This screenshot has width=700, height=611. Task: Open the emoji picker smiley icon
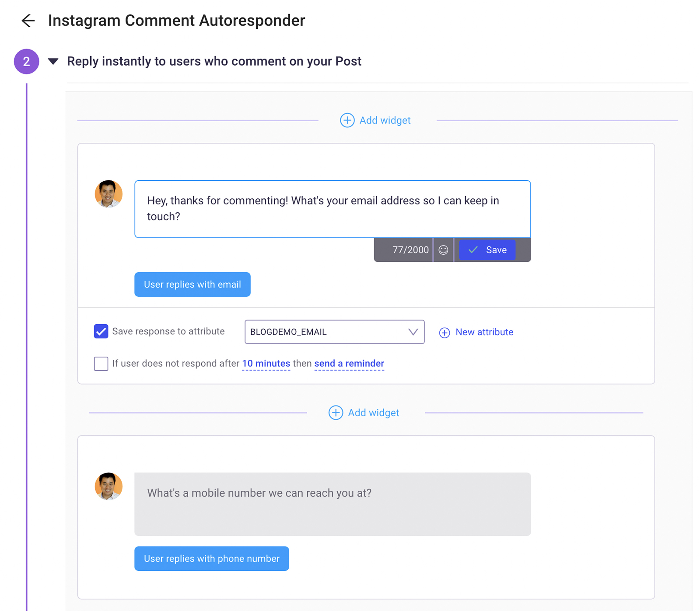coord(443,250)
